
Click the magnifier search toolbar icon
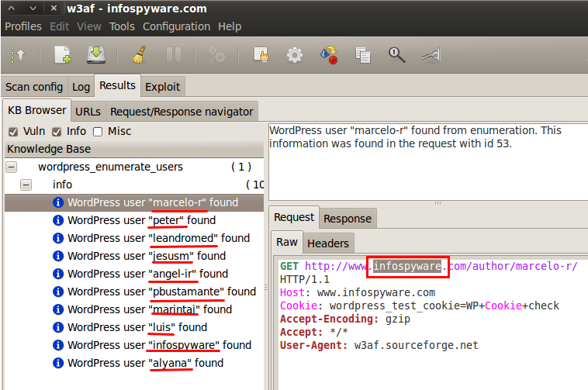pyautogui.click(x=396, y=55)
